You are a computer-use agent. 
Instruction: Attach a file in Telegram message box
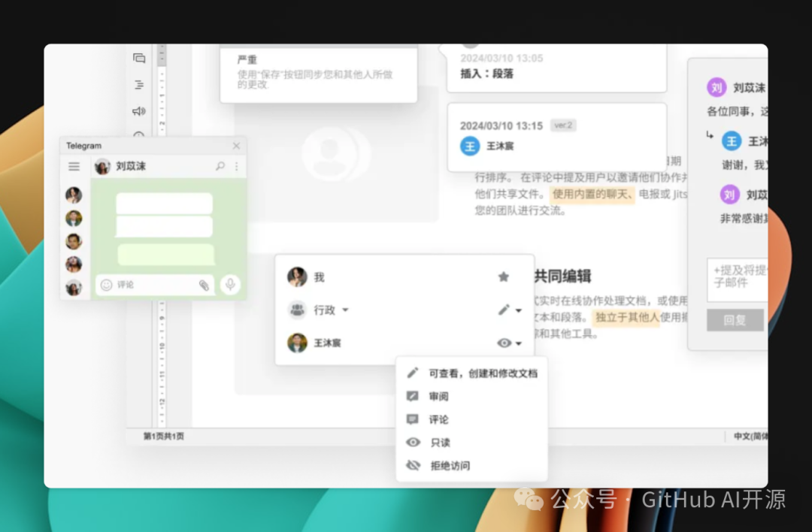coord(204,285)
